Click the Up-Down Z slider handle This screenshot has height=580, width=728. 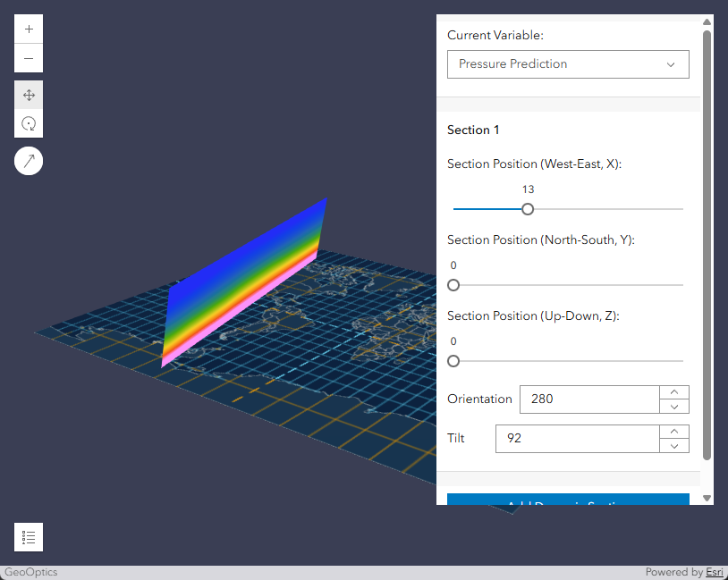[x=453, y=361]
